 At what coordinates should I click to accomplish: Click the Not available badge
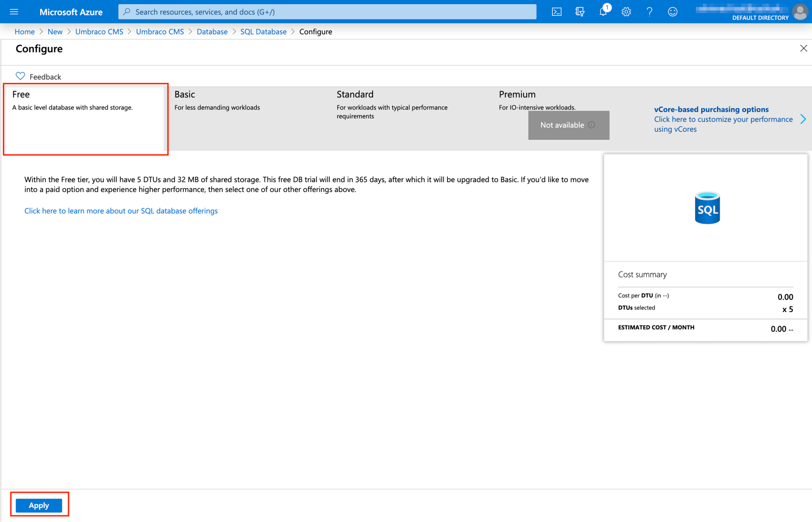[x=568, y=125]
